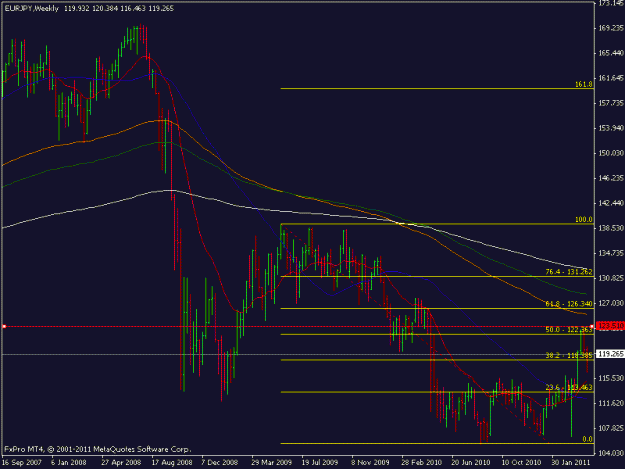This screenshot has width=625, height=469.
Task: Click the 10 Oct 2010 date label
Action: (521, 463)
